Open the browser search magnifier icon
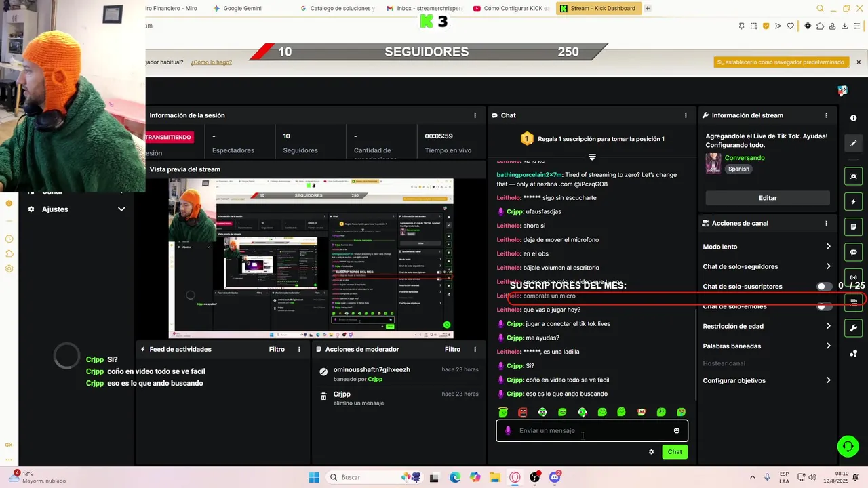The height and width of the screenshot is (488, 868). 820,8
